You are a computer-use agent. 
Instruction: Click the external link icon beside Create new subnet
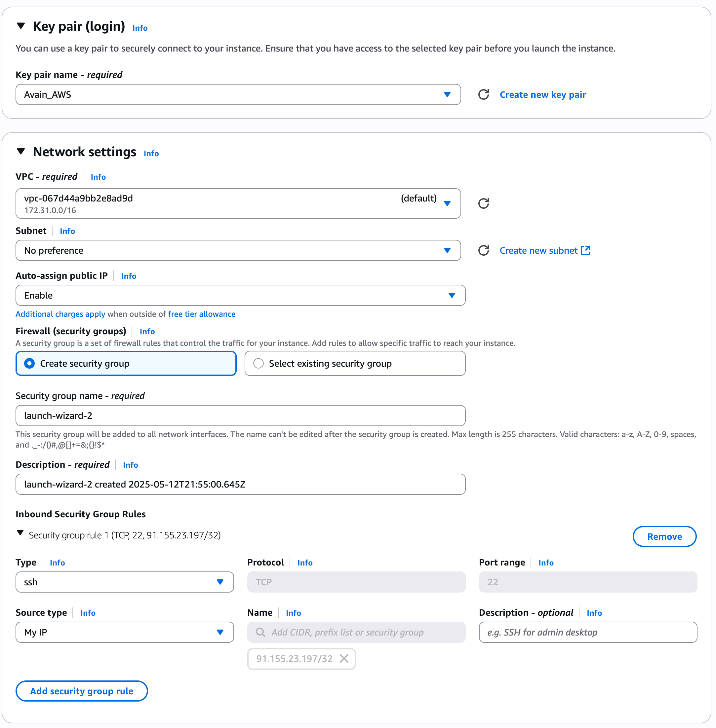point(585,250)
